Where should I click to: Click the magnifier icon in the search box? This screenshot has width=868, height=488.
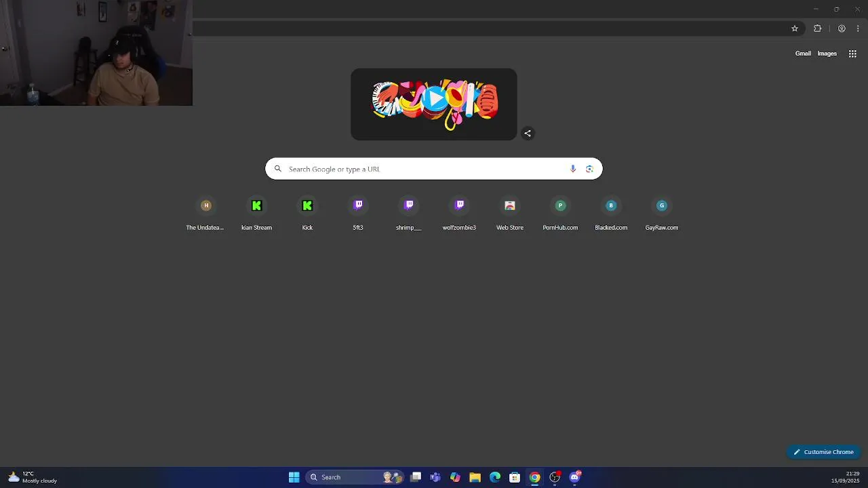277,169
